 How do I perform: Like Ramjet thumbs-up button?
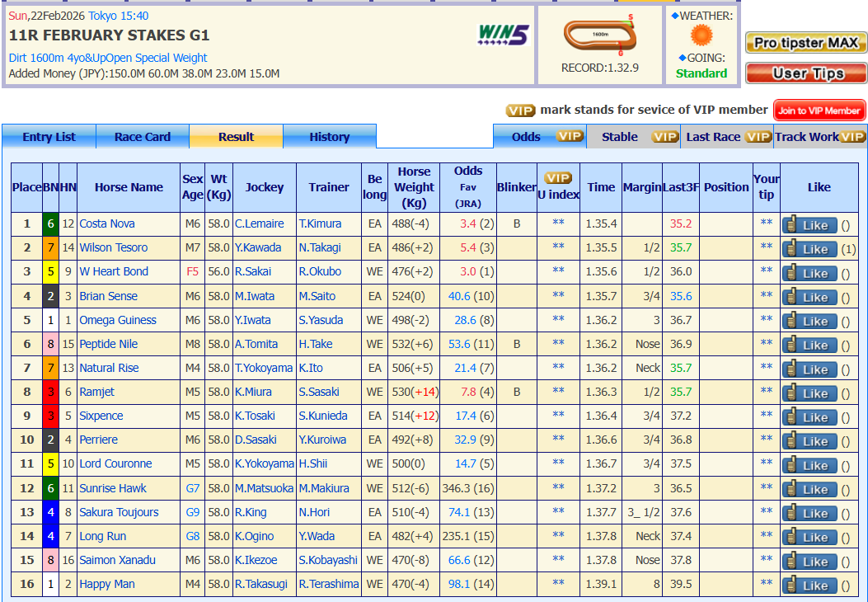(x=809, y=393)
